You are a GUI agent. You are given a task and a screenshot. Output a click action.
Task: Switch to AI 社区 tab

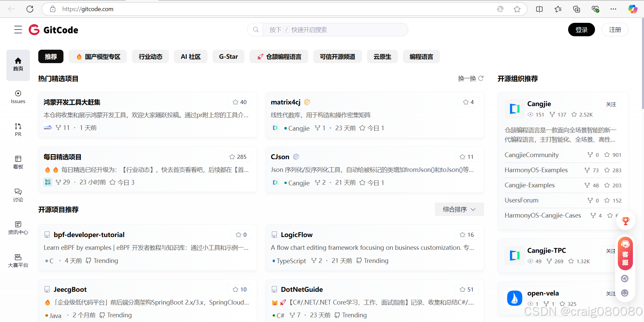(191, 56)
